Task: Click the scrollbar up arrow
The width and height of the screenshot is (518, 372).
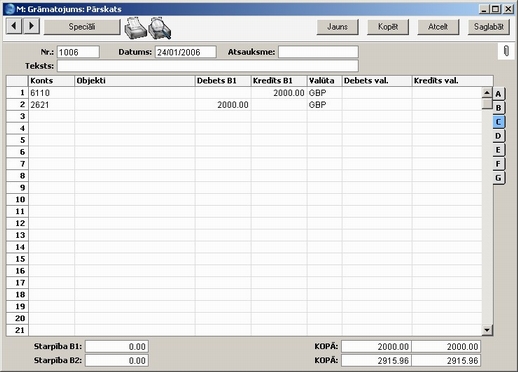Action: 487,93
